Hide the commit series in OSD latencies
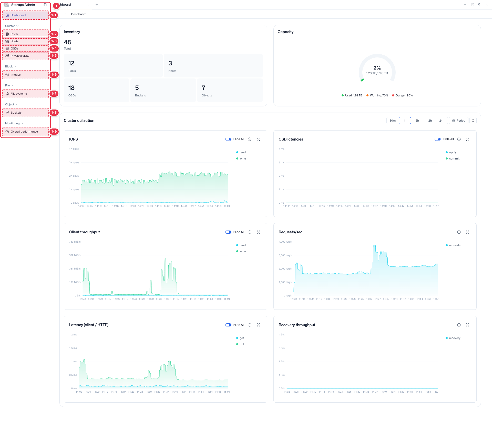 453,158
